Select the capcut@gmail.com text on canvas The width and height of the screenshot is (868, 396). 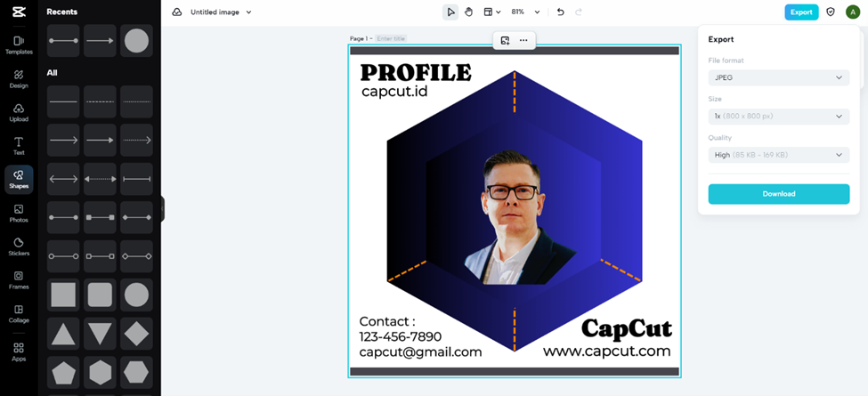point(420,352)
